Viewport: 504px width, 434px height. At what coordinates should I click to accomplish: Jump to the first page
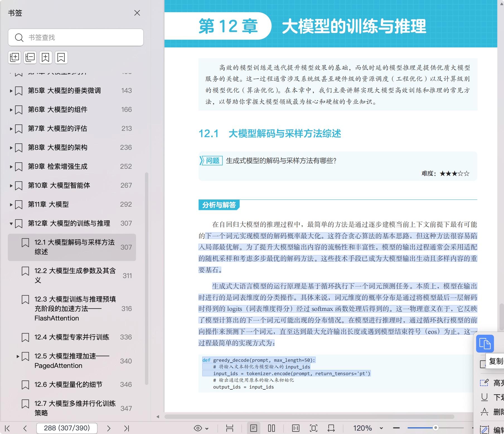[7, 428]
